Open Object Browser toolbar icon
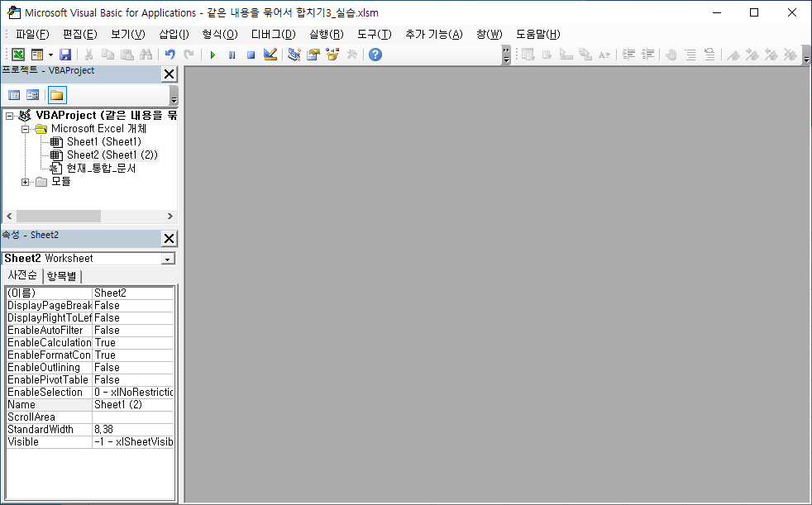Image resolution: width=812 pixels, height=505 pixels. [x=332, y=55]
